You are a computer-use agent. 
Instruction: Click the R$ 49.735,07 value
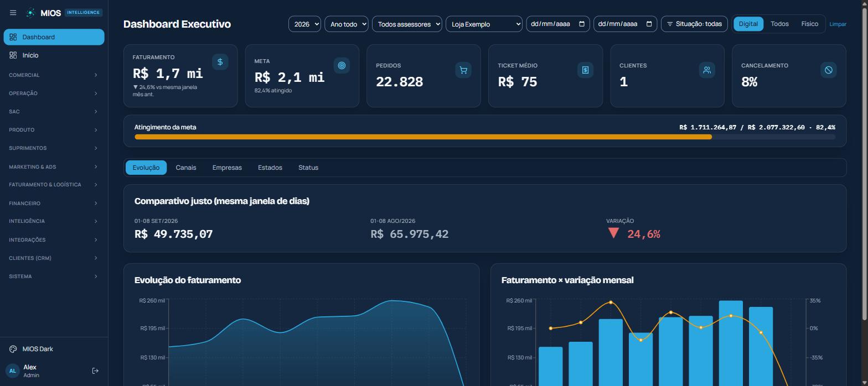coord(173,234)
